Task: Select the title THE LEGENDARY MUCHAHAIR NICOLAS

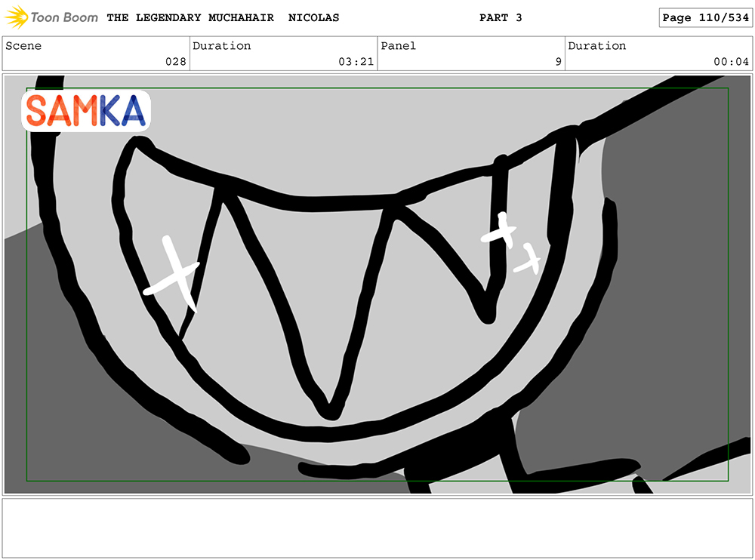Action: (x=223, y=18)
